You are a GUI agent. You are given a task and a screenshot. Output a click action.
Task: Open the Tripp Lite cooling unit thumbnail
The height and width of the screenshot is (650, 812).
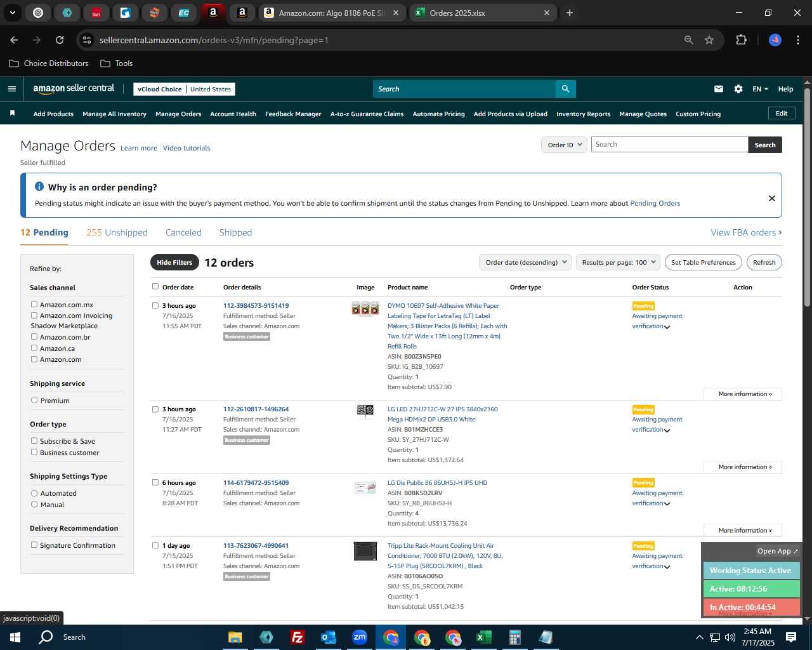tap(365, 551)
